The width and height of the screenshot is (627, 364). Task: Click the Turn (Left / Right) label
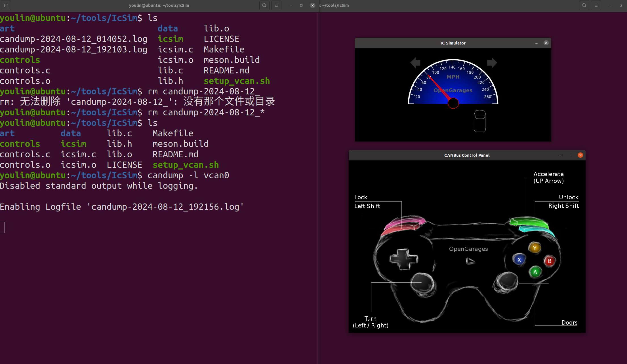click(371, 322)
